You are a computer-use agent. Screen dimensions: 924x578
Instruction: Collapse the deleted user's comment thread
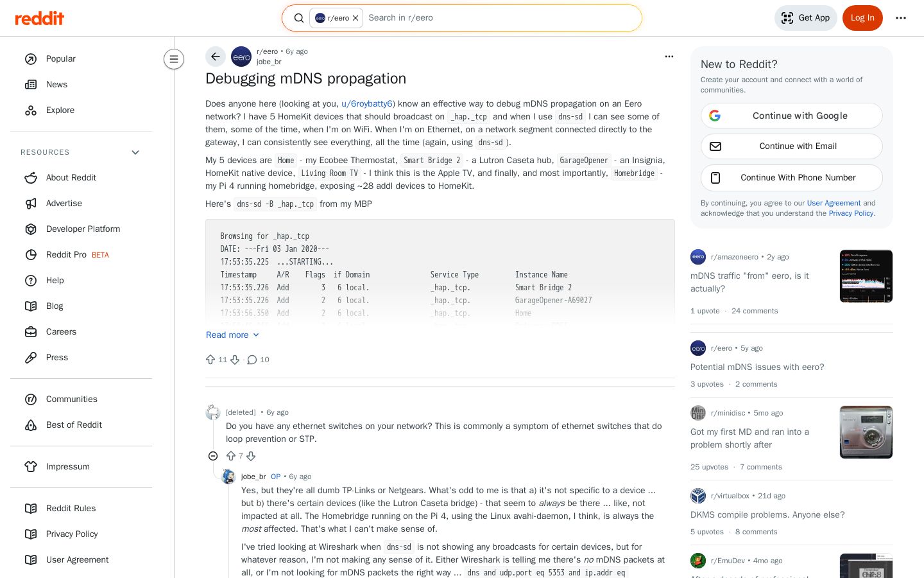(213, 456)
